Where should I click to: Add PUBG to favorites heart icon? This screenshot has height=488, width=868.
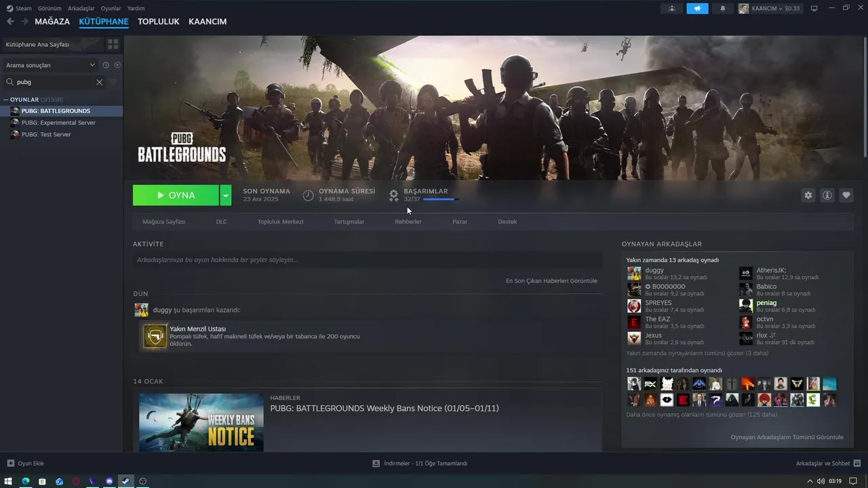click(846, 195)
